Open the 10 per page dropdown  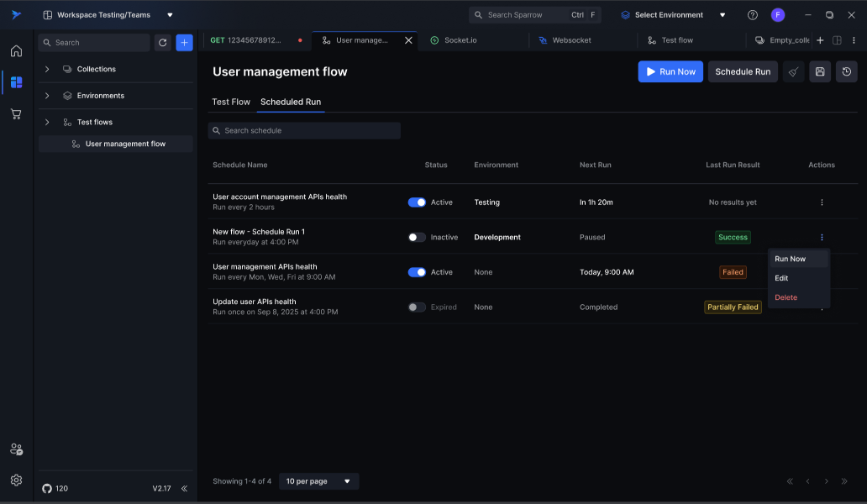coord(318,481)
